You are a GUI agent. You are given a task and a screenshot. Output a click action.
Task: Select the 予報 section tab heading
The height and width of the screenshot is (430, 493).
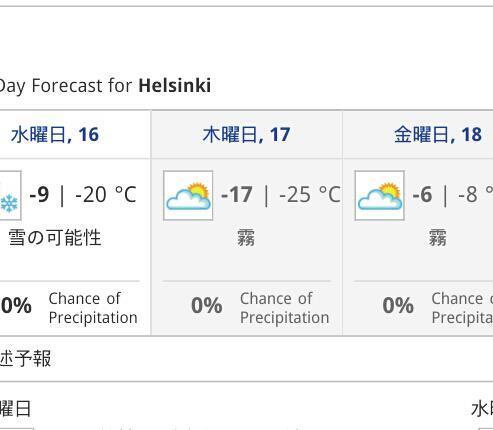coord(25,358)
